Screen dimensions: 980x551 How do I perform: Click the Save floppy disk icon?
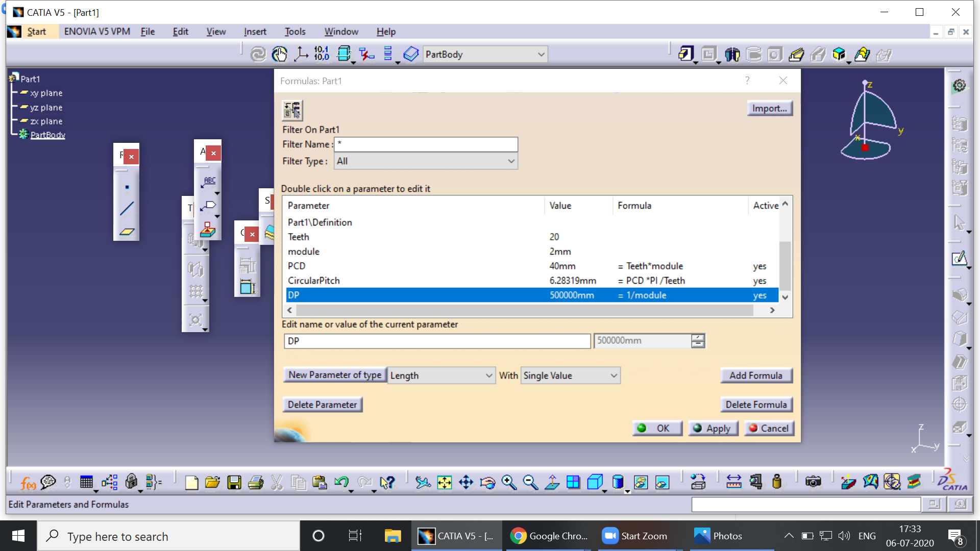[234, 483]
